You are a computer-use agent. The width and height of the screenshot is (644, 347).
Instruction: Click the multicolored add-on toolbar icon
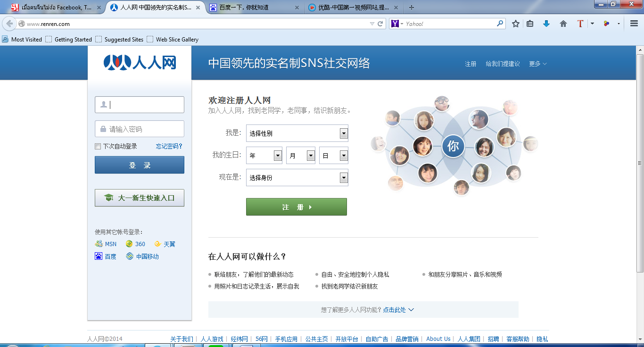click(606, 24)
